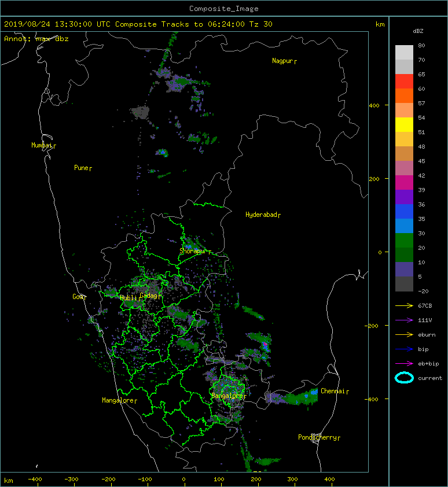Select the Hubli city label
Image resolution: width=448 pixels, height=487 pixels.
point(128,298)
